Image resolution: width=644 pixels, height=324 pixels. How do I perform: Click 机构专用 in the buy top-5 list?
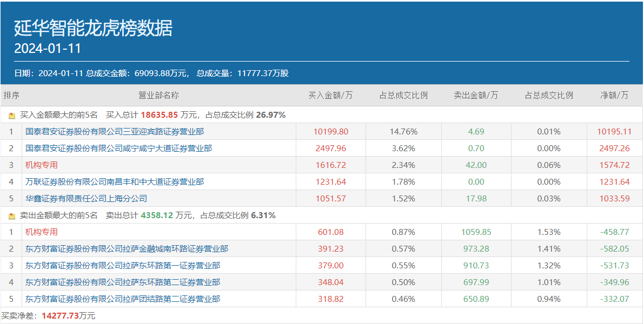42,165
